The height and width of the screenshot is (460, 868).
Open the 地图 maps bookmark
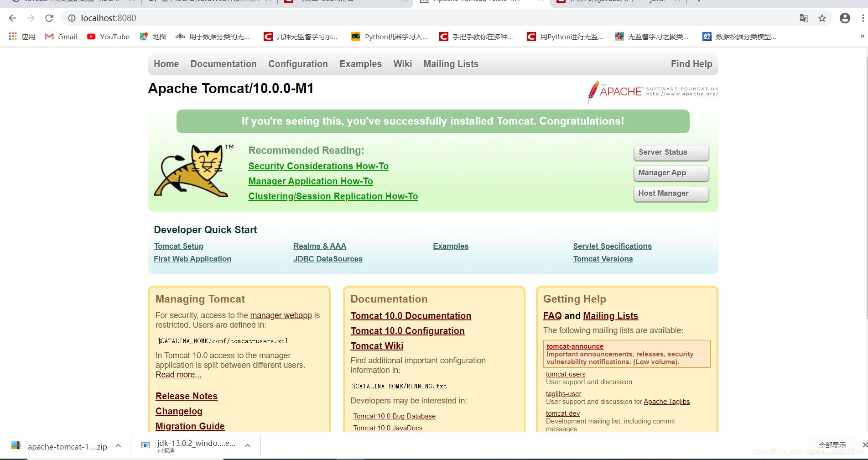(153, 37)
